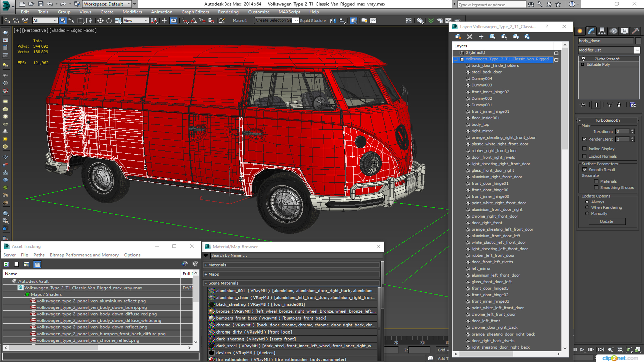This screenshot has height=362, width=644.
Task: Select the When Rendering update option
Action: point(587,208)
